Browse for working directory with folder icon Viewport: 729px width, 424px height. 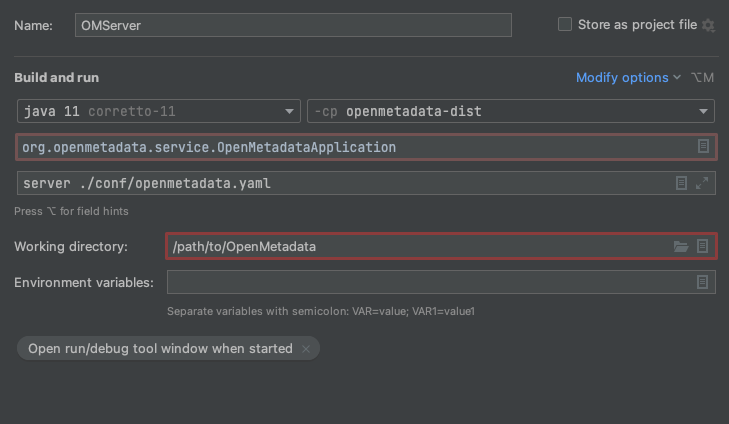pos(681,246)
